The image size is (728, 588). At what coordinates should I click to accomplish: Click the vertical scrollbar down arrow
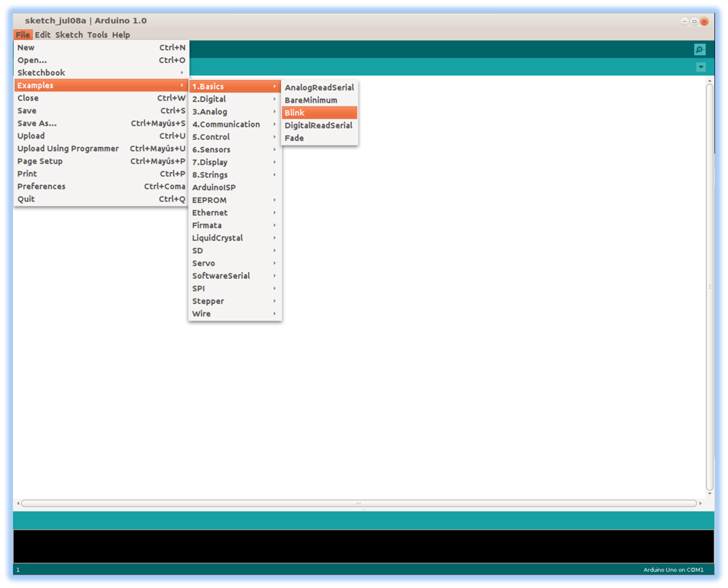[710, 494]
